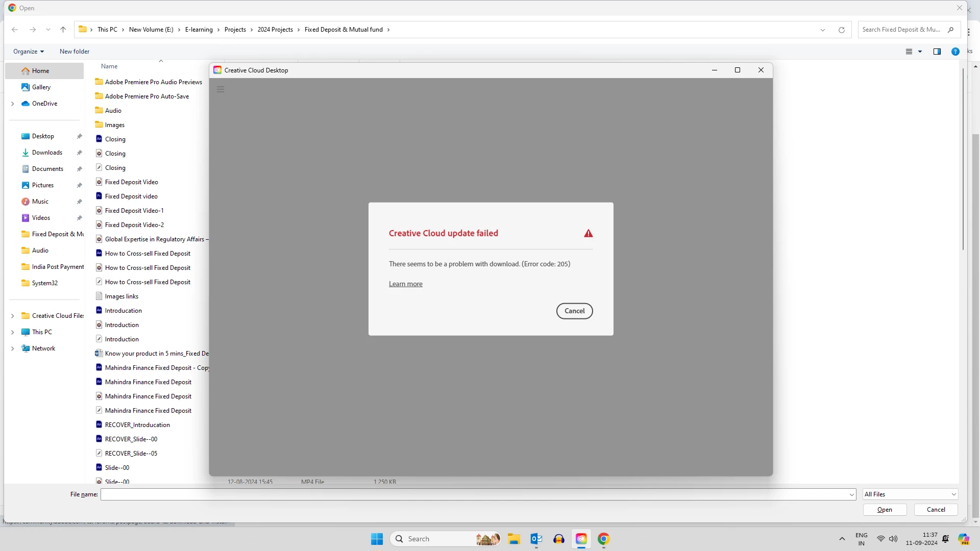
Task: Toggle the preview pane icon
Action: (x=937, y=52)
